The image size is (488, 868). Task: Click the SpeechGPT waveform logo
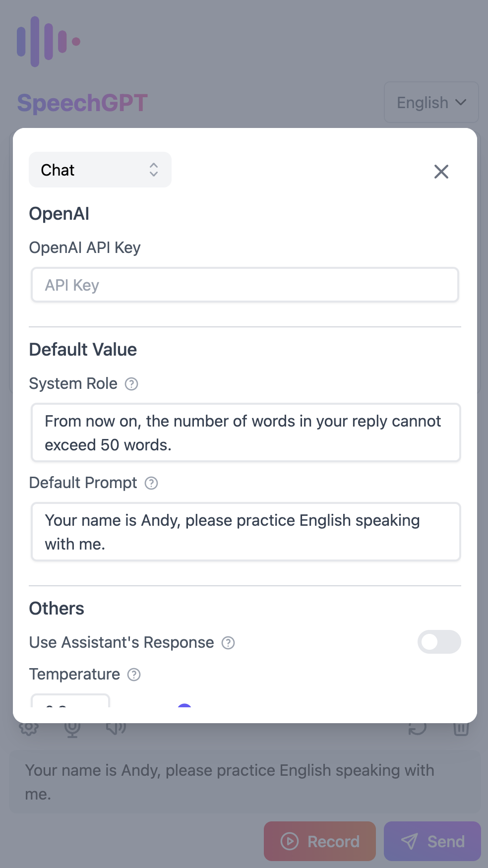(49, 42)
